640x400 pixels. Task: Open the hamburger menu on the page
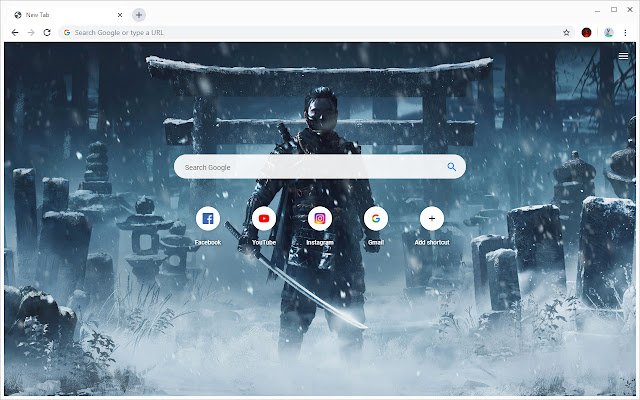(623, 56)
